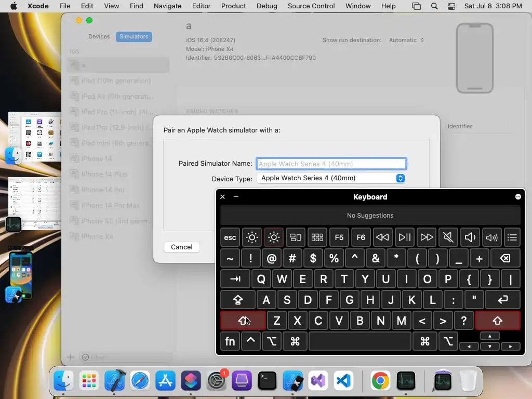Toggle the left shift key

(x=243, y=320)
